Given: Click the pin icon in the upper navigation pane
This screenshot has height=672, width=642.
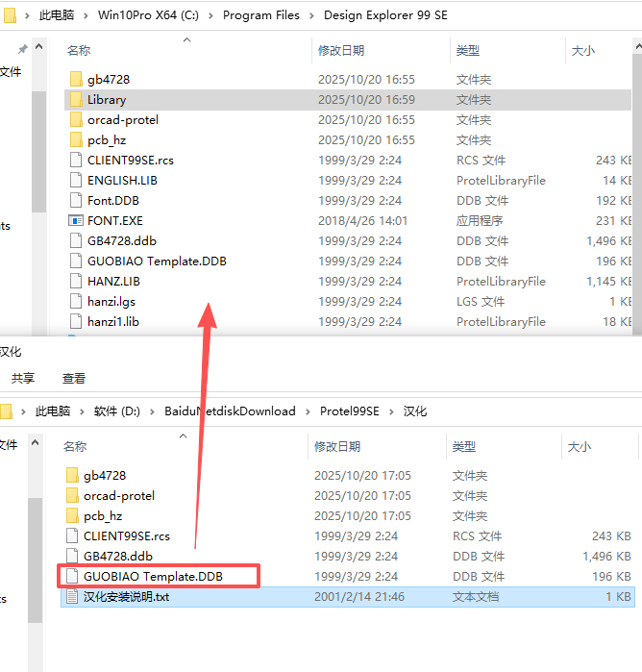Looking at the screenshot, I should tap(22, 49).
